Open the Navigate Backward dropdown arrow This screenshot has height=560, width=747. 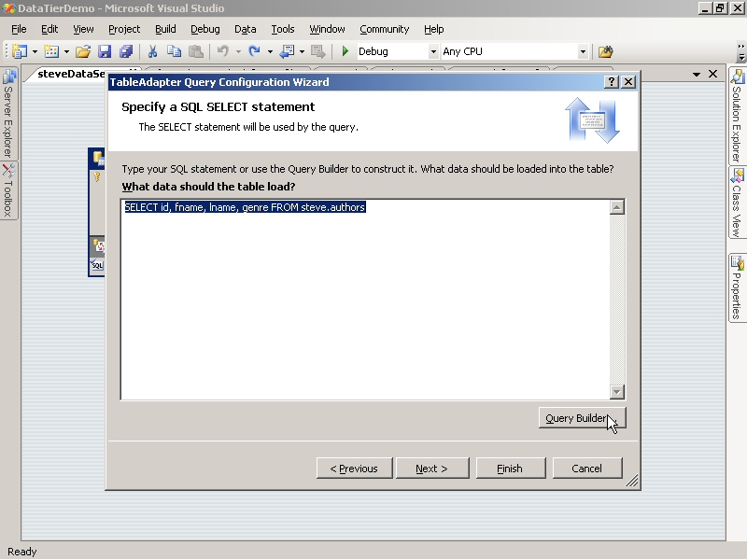pos(302,51)
